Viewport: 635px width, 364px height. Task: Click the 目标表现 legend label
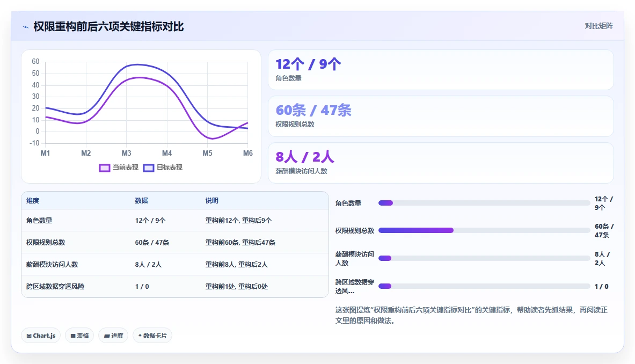point(170,167)
